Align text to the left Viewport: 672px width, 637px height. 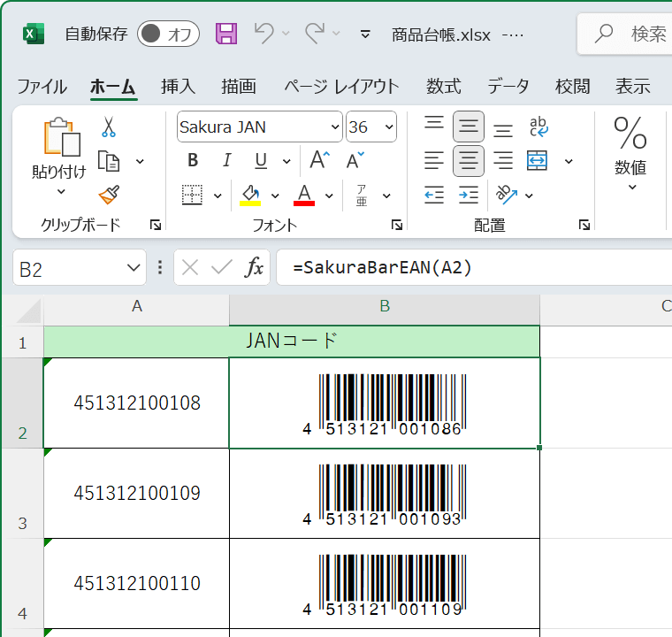[434, 161]
